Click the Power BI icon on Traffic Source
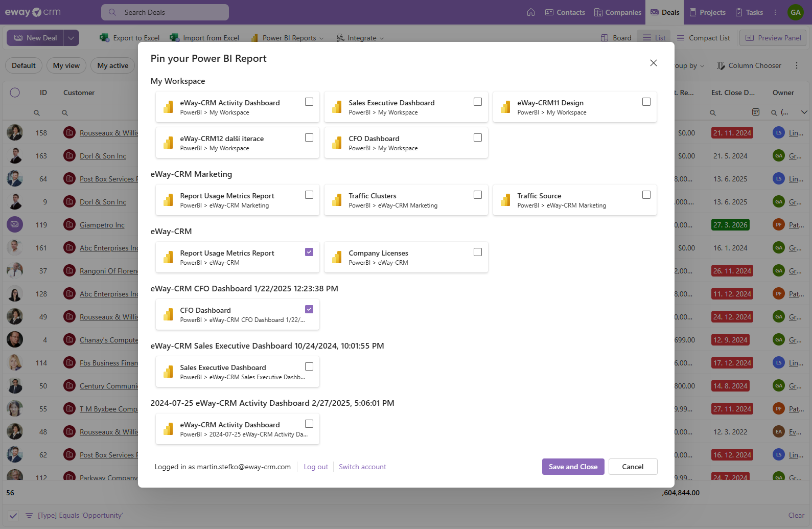 (x=505, y=200)
